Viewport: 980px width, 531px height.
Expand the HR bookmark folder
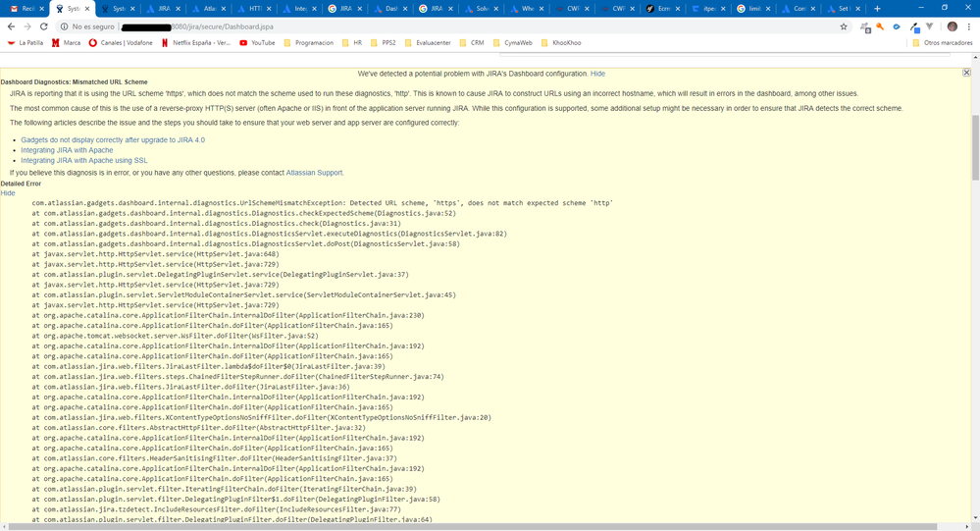[x=352, y=43]
